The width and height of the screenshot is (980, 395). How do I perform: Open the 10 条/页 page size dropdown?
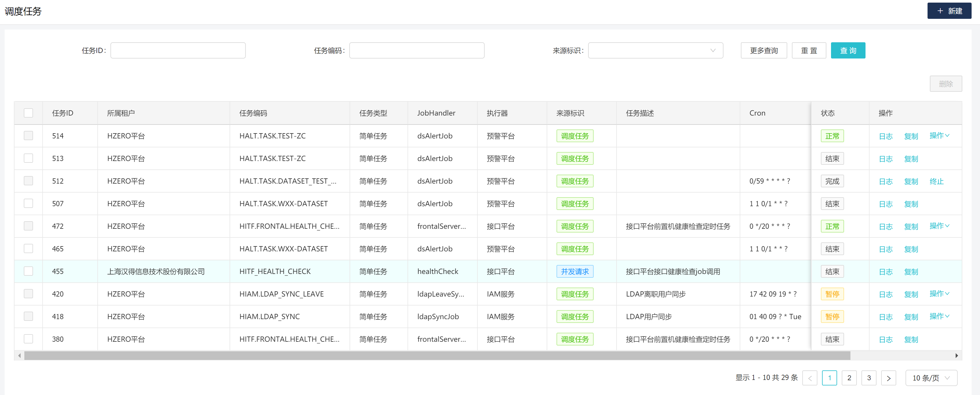point(931,378)
